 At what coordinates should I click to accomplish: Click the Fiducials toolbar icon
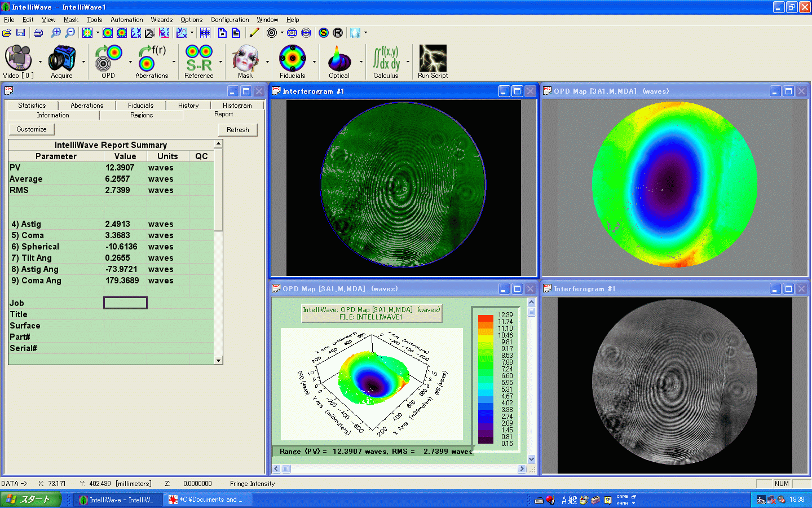click(x=292, y=58)
